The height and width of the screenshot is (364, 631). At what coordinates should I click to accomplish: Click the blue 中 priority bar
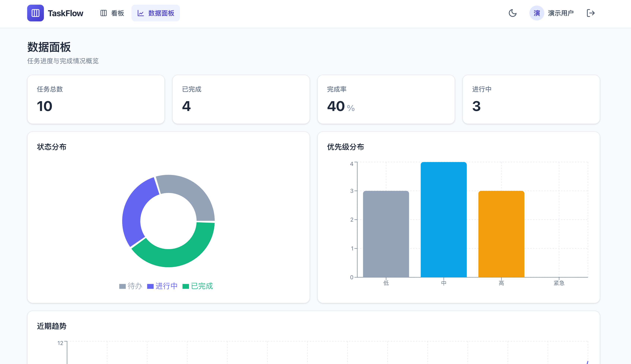[x=444, y=220]
